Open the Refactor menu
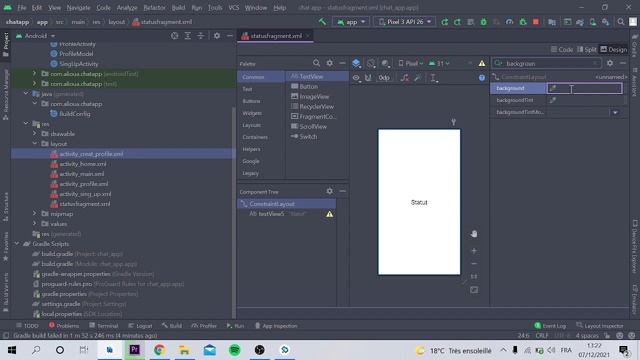640x360 pixels. click(154, 7)
